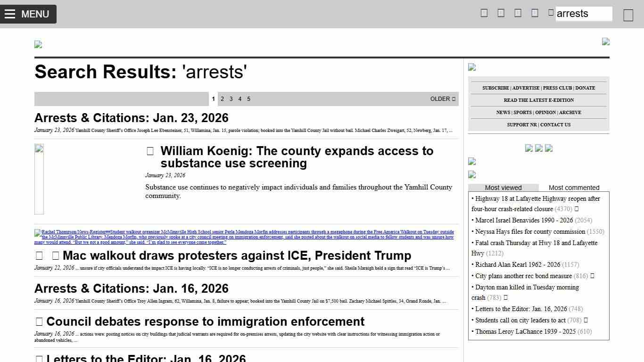Viewport: 644px width, 362px height.
Task: Select the Most viewed tab
Action: pyautogui.click(x=503, y=188)
